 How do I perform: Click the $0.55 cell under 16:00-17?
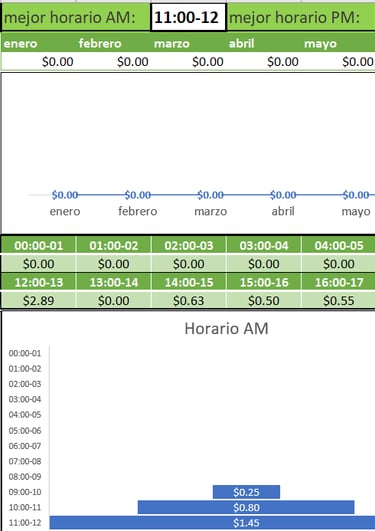click(x=339, y=300)
